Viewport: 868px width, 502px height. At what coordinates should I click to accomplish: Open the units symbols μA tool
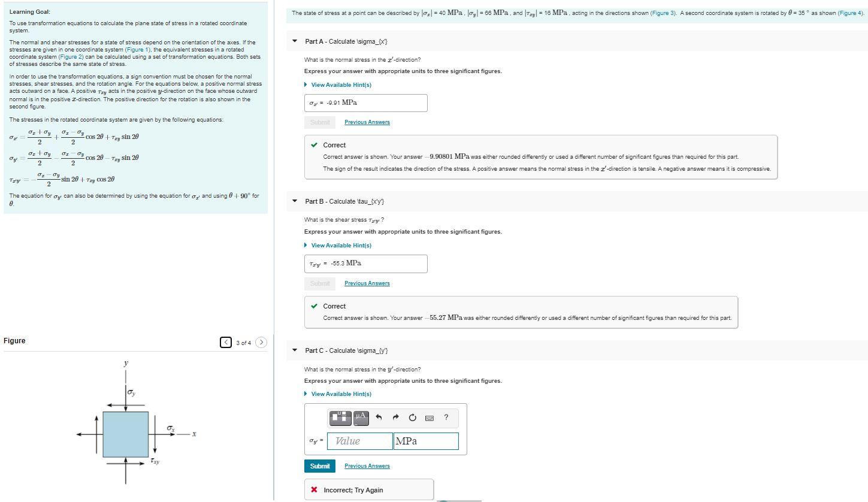361,418
